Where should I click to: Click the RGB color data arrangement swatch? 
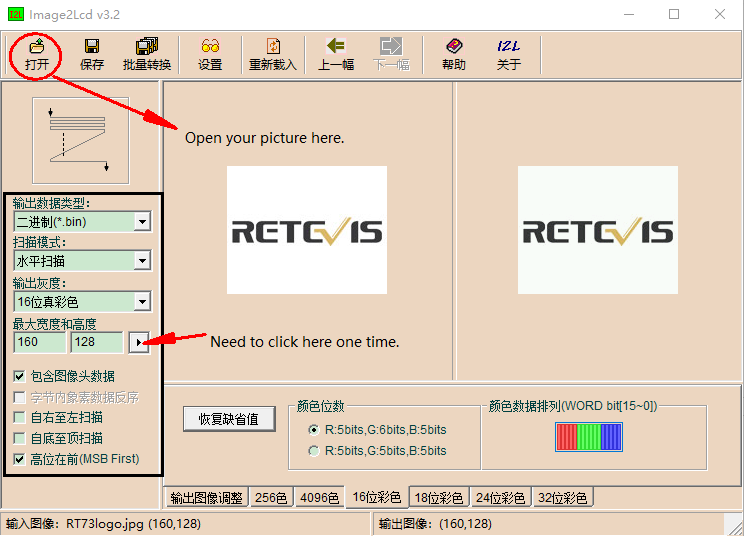tap(589, 437)
